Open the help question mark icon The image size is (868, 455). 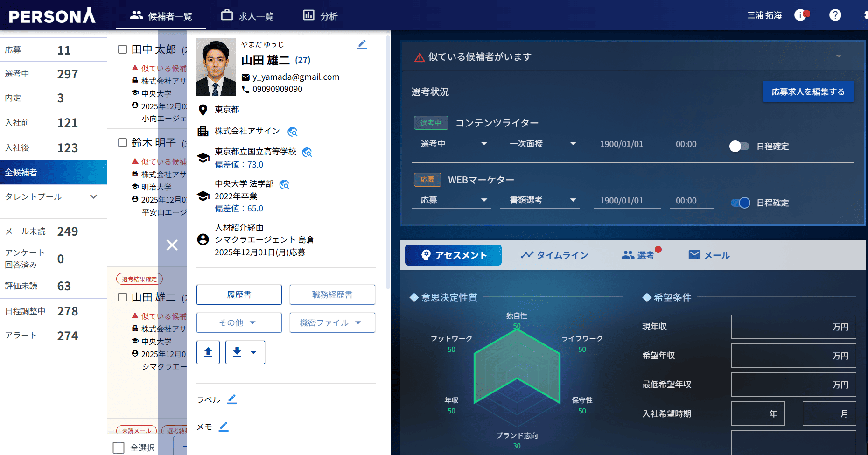(835, 15)
